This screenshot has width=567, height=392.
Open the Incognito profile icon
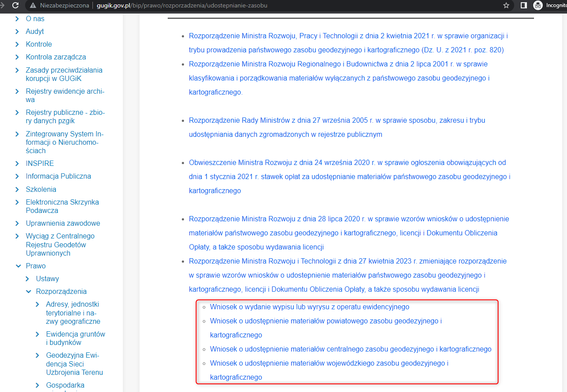tap(538, 6)
